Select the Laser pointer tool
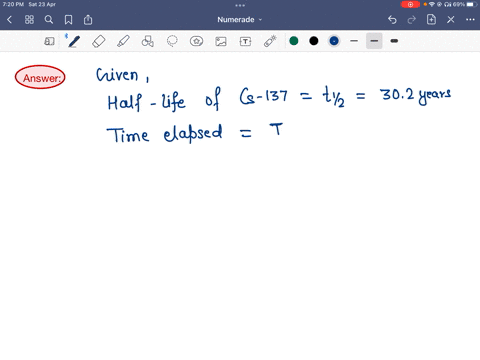Screen dimensions: 480x360 (x=270, y=41)
